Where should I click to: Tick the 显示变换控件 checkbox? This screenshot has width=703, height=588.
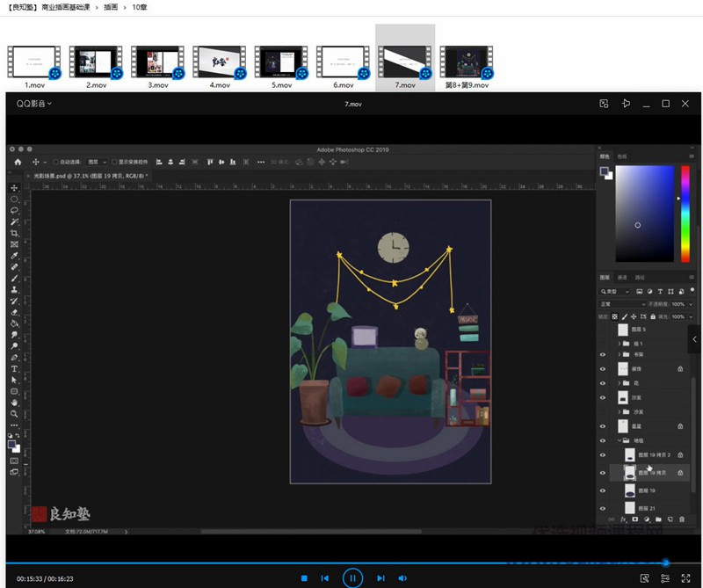click(114, 163)
